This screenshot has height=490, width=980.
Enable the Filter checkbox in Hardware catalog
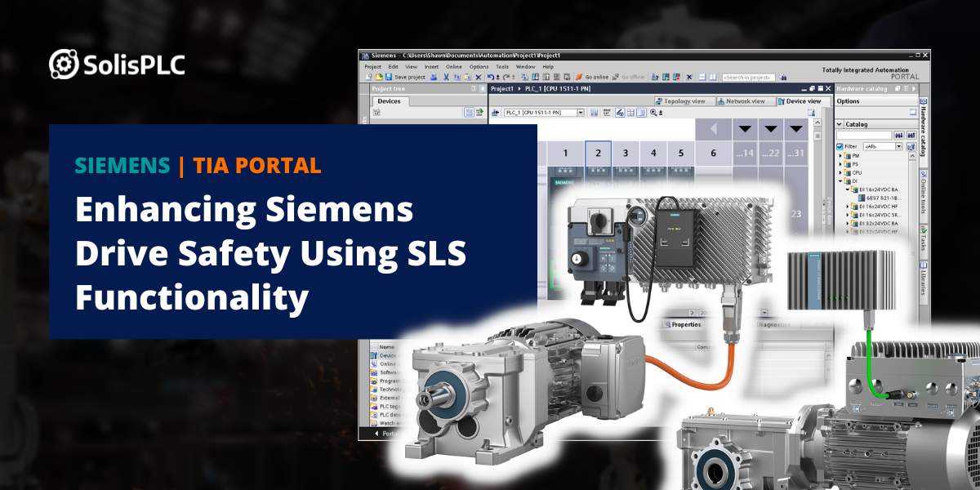[839, 147]
